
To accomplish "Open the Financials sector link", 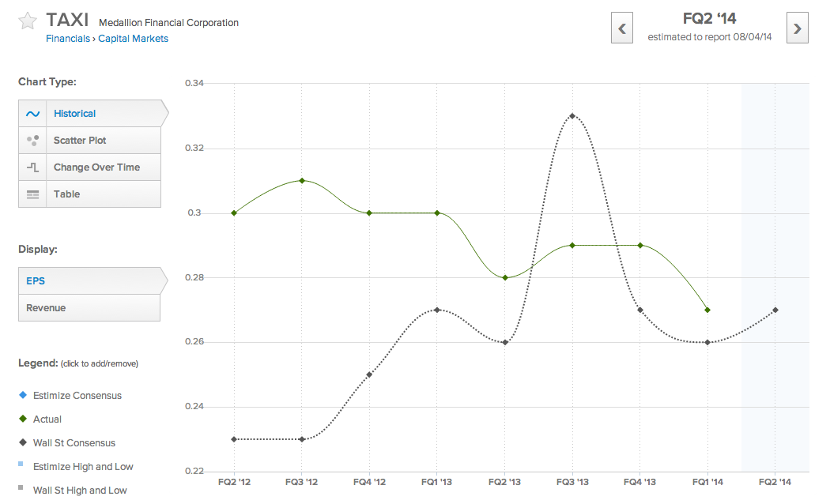I will click(67, 38).
